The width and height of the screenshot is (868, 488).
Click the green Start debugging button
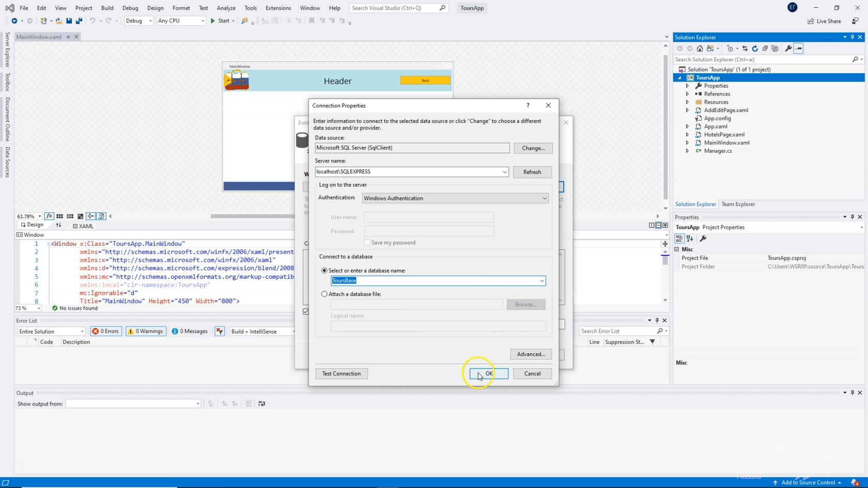[x=221, y=21]
